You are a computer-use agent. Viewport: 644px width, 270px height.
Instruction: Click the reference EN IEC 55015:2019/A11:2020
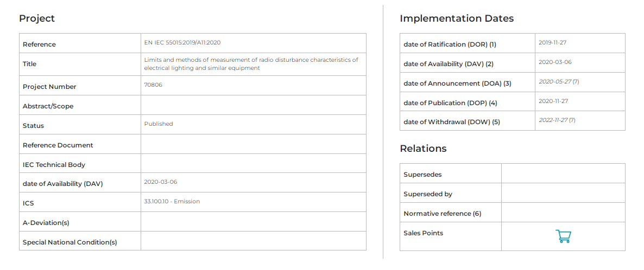tap(182, 42)
